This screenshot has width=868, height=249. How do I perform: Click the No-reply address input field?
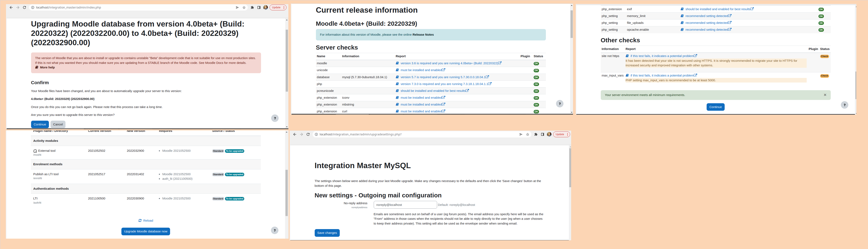pyautogui.click(x=405, y=205)
